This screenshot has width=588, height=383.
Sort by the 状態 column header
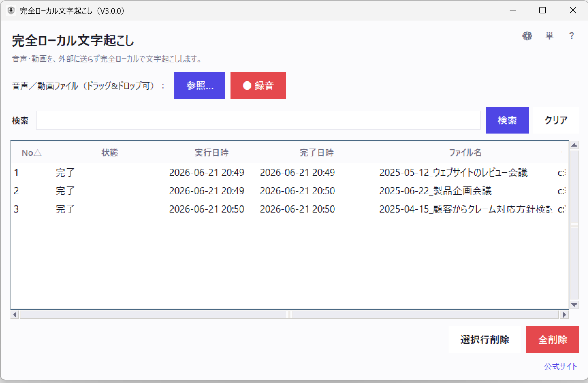(110, 153)
